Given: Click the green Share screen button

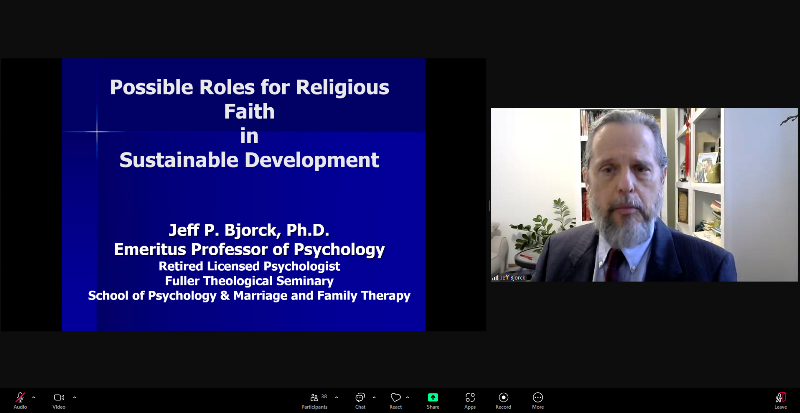Looking at the screenshot, I should (x=433, y=400).
